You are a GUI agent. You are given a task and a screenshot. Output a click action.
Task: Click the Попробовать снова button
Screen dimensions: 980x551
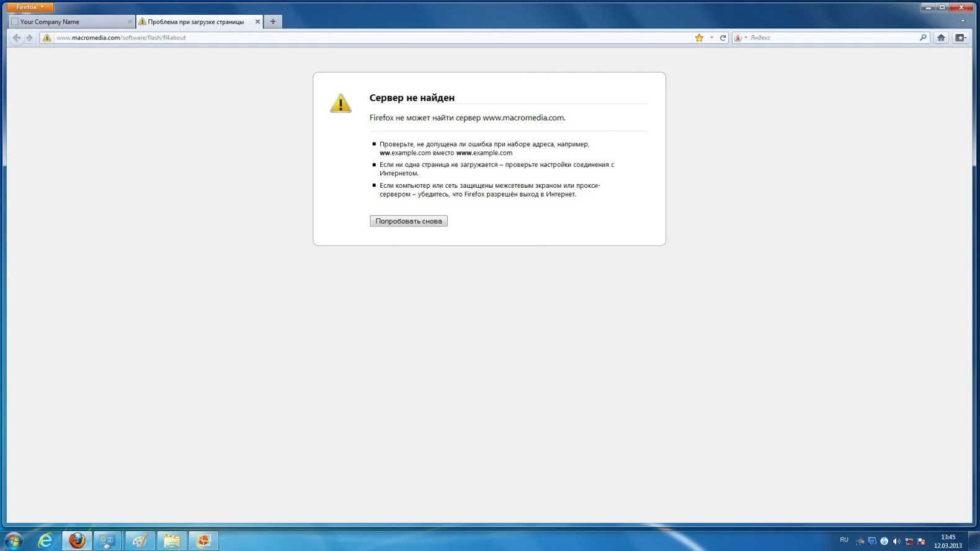pos(409,221)
